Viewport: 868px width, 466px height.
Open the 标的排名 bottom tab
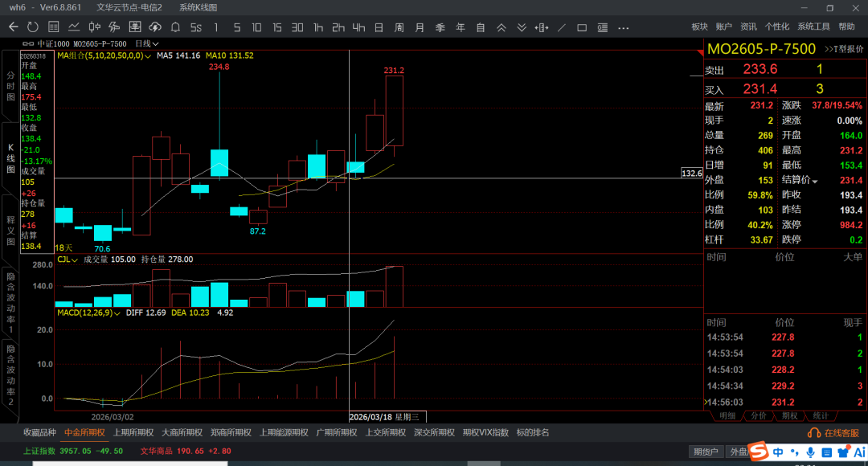click(x=533, y=433)
